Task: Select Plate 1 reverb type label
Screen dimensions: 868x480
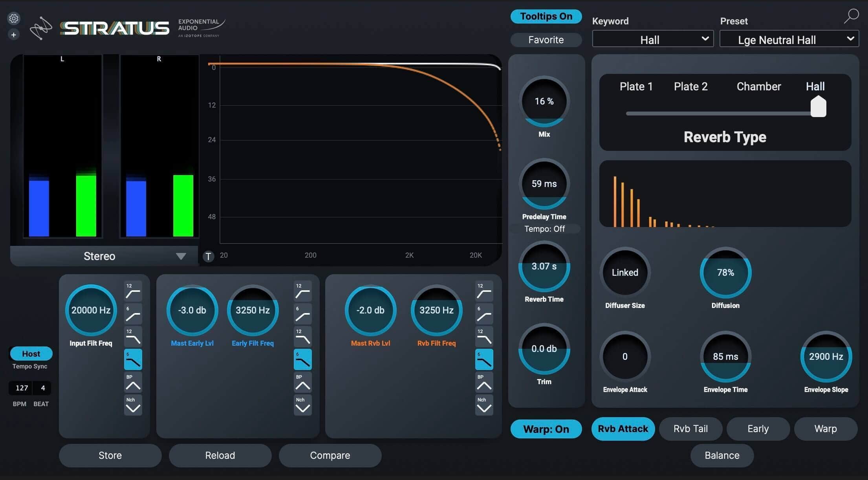Action: 636,86
